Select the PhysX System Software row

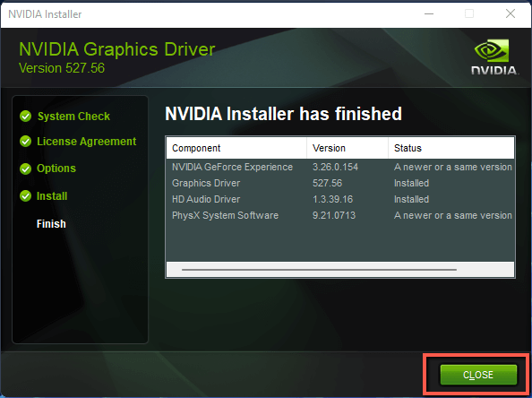340,215
